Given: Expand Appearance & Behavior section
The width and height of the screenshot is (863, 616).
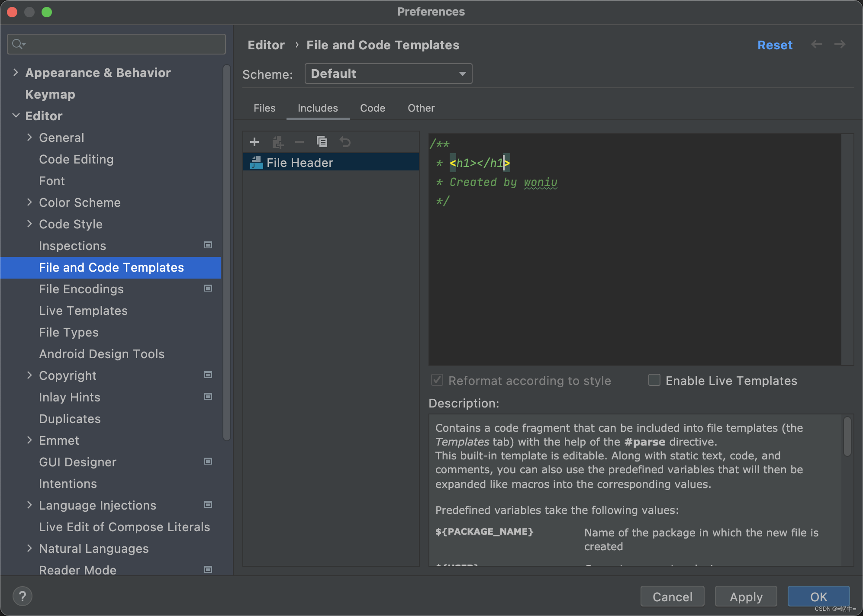Looking at the screenshot, I should pyautogui.click(x=16, y=72).
